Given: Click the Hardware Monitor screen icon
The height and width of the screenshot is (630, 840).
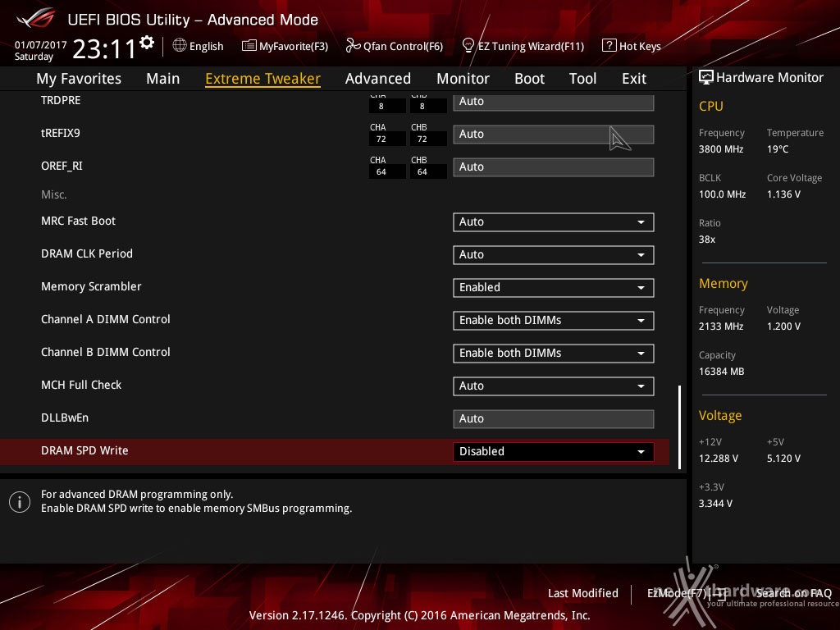Looking at the screenshot, I should [x=706, y=77].
